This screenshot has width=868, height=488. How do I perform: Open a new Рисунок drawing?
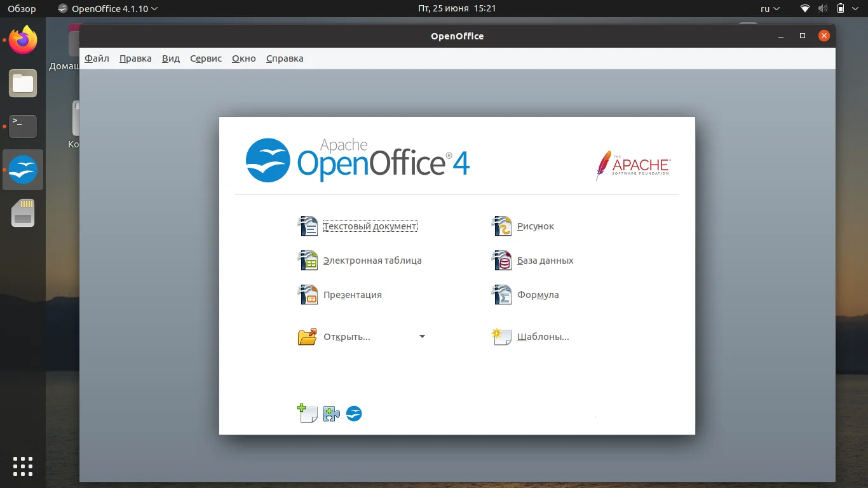[x=523, y=226]
